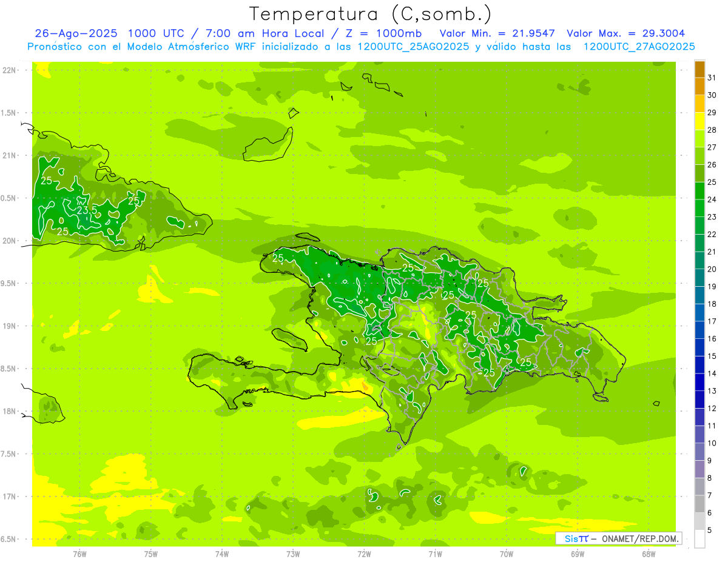Pick the purple legend swatch between 8 and 9
This screenshot has height=562, width=728.
coord(699,469)
